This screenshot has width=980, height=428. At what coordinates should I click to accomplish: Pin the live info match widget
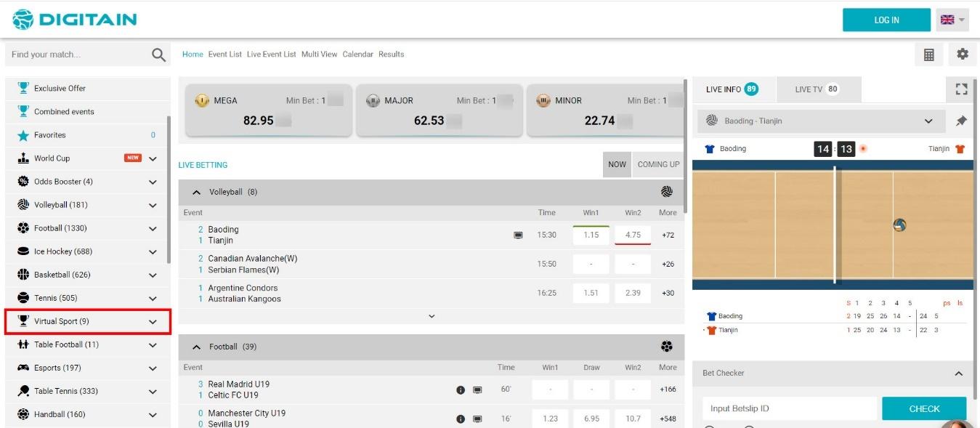[961, 121]
